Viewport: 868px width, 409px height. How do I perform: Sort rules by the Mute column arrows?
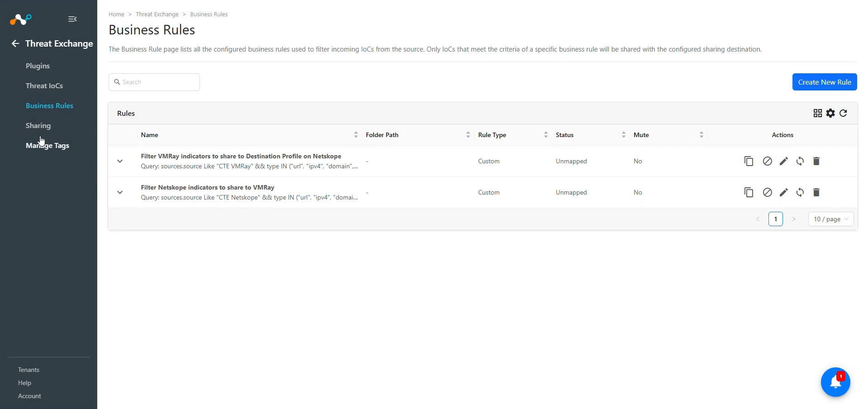tap(702, 135)
